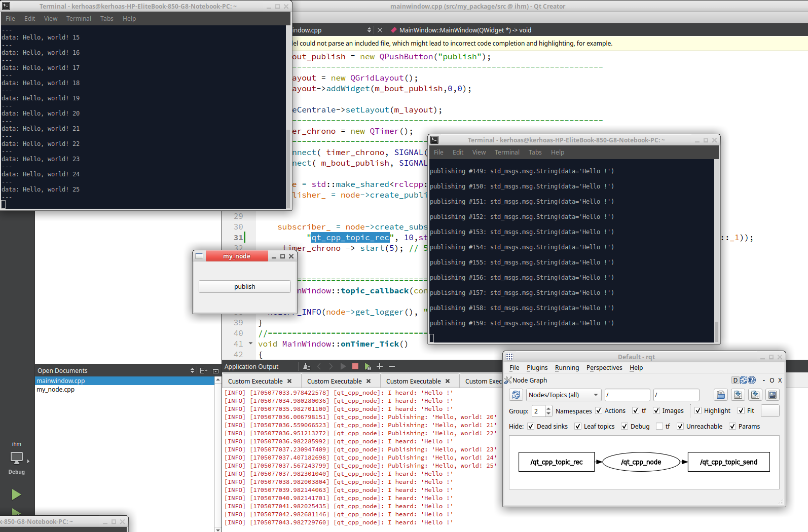Image resolution: width=808 pixels, height=532 pixels.
Task: Save the rqt graph as DOT file
Action: pos(738,395)
